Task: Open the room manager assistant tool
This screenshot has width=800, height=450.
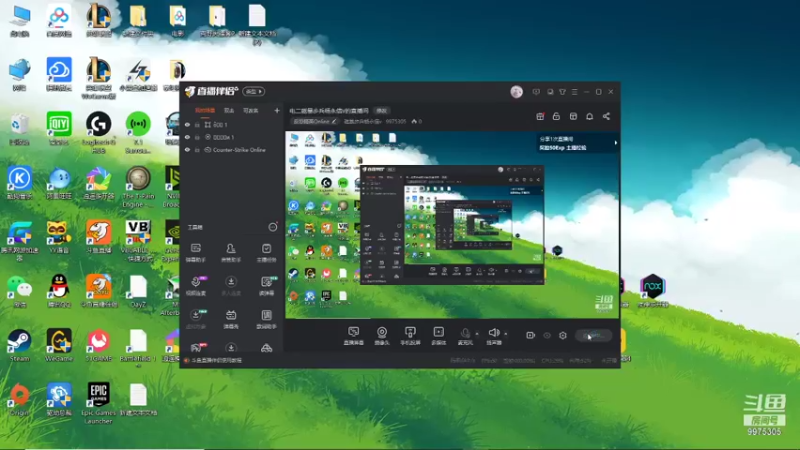Action: (231, 253)
